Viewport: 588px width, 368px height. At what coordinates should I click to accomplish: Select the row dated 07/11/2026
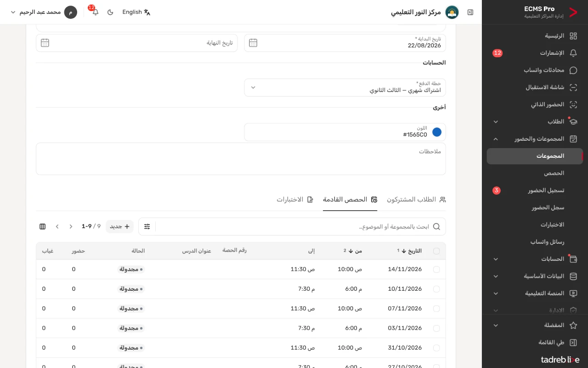pyautogui.click(x=436, y=309)
